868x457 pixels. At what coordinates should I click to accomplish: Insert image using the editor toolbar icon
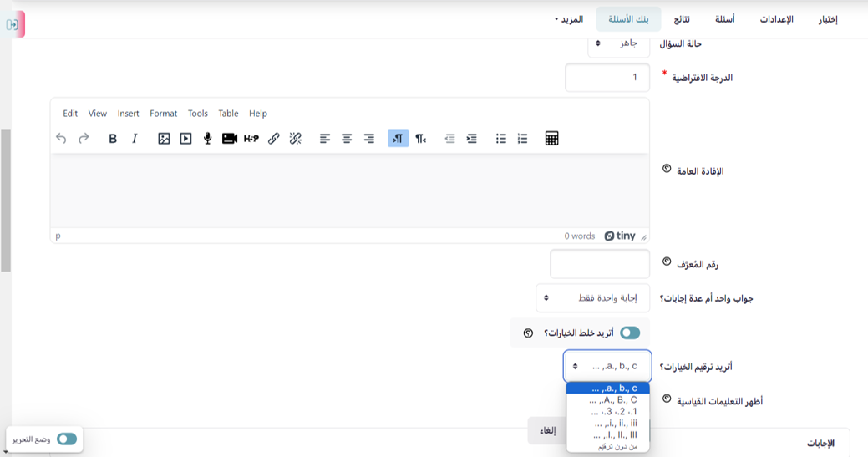click(x=164, y=139)
